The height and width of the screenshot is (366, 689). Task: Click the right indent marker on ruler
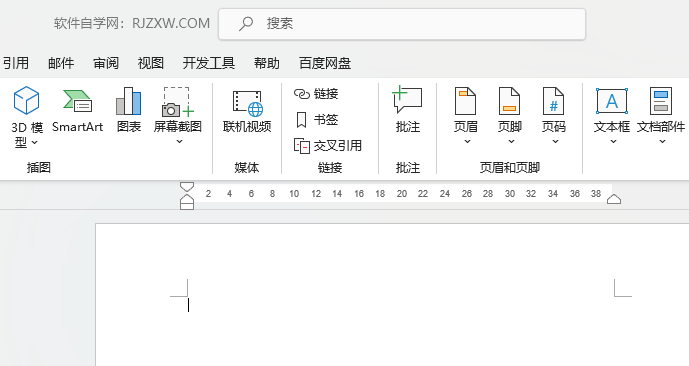[x=614, y=199]
